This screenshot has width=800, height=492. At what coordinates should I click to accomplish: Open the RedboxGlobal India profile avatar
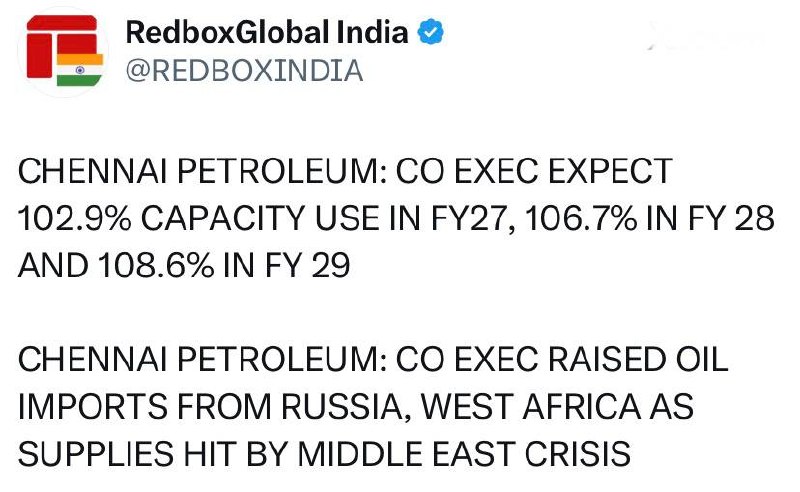[x=63, y=52]
